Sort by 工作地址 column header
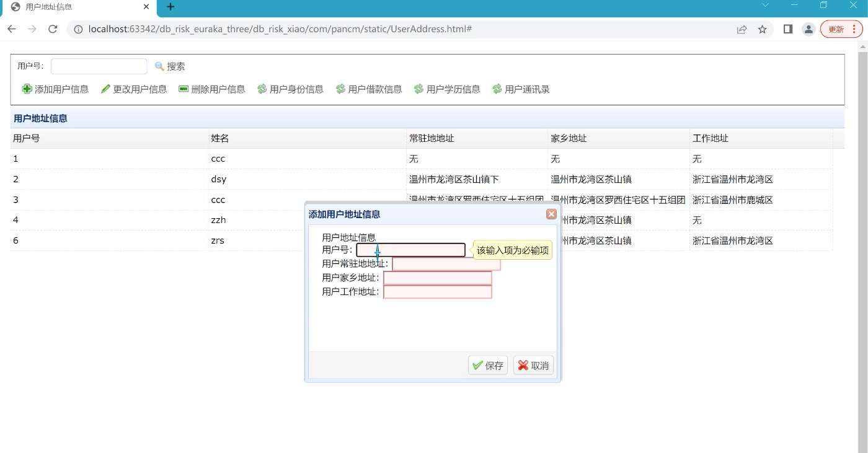This screenshot has width=868, height=453. point(761,138)
